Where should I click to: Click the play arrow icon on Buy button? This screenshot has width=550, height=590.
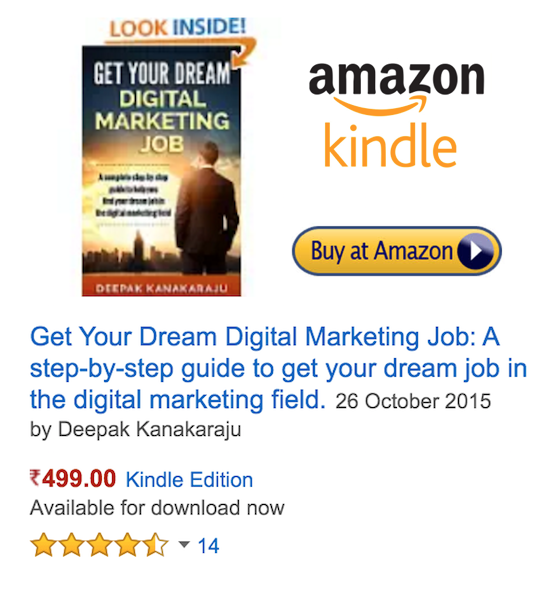click(x=476, y=251)
